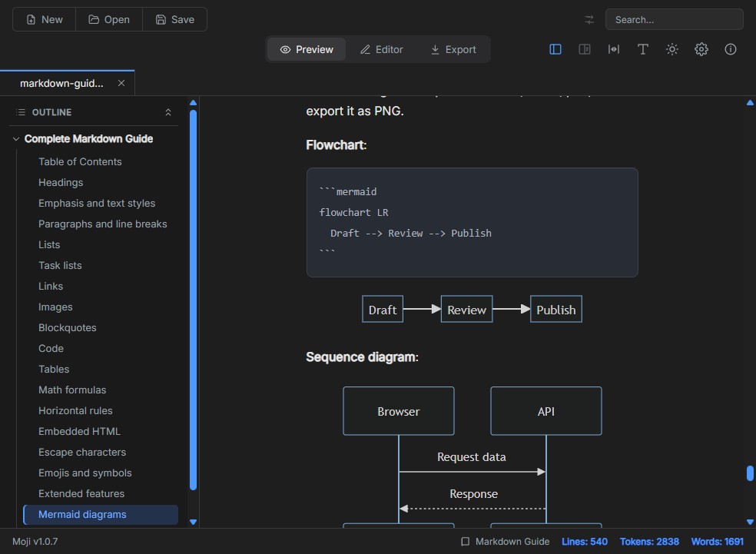Select Embedded HTML outline entry

(80, 431)
